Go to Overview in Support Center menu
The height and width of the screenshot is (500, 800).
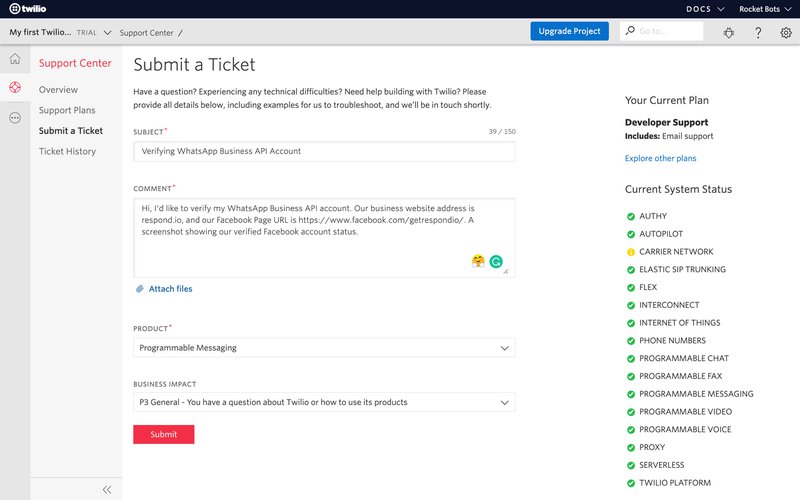58,90
